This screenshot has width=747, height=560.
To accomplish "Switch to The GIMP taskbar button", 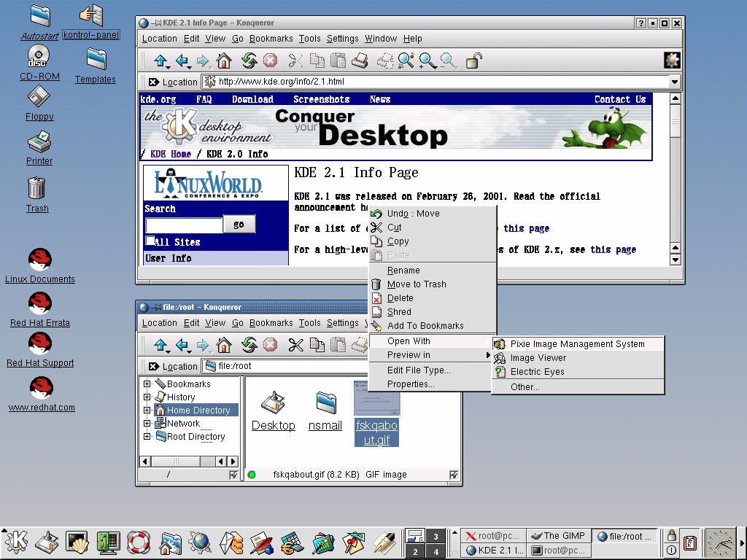I will coord(558,536).
